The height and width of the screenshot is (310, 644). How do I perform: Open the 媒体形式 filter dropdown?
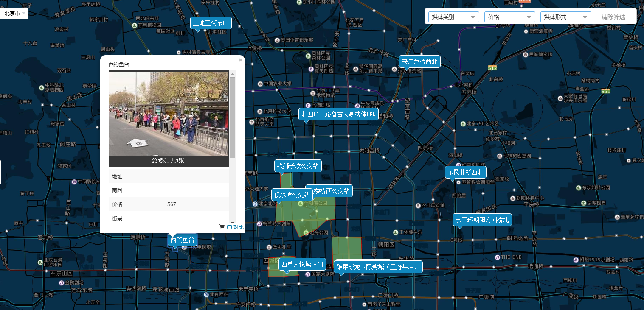[x=566, y=17]
